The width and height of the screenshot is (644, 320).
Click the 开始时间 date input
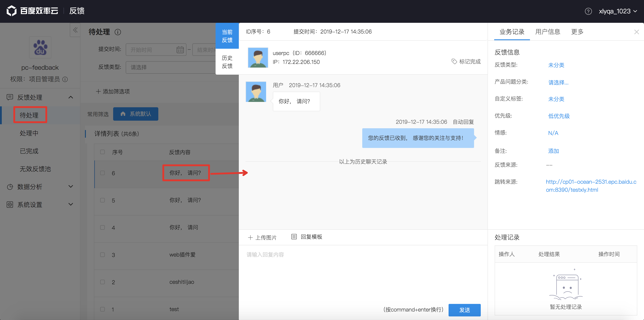[156, 50]
